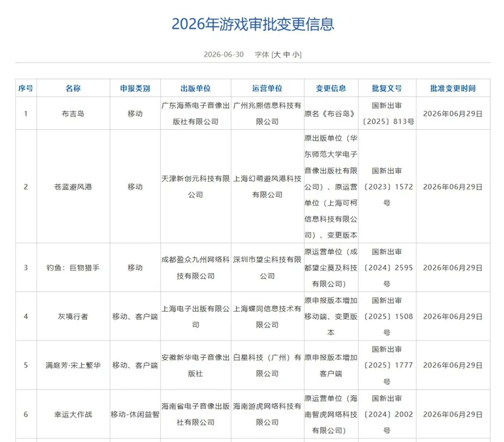Set font size to 中 (medium)

coord(287,55)
